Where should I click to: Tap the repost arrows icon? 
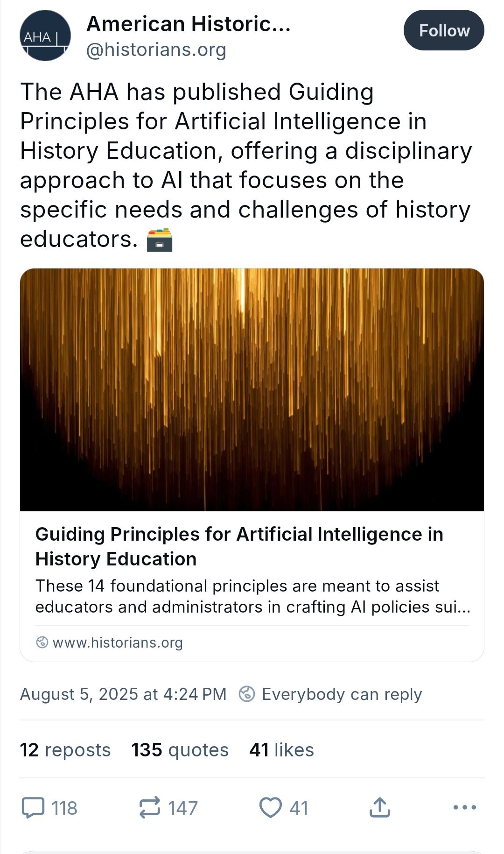(x=150, y=808)
